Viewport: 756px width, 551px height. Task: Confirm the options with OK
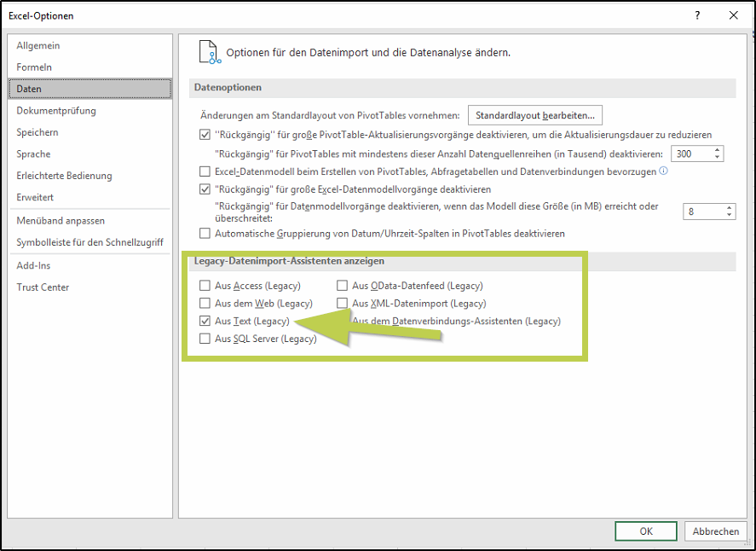(646, 531)
